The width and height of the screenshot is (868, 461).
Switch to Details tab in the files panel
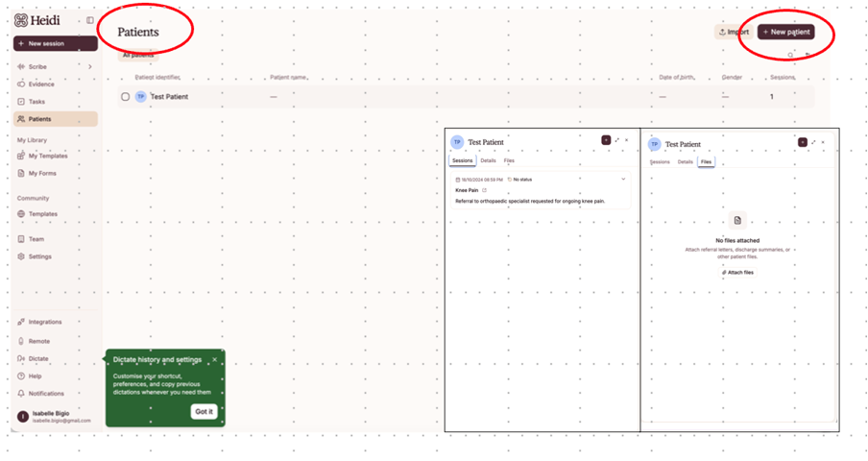[x=686, y=162]
